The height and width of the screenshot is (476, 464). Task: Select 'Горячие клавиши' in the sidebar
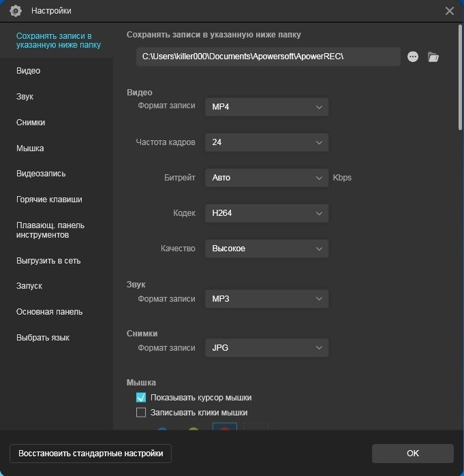49,200
